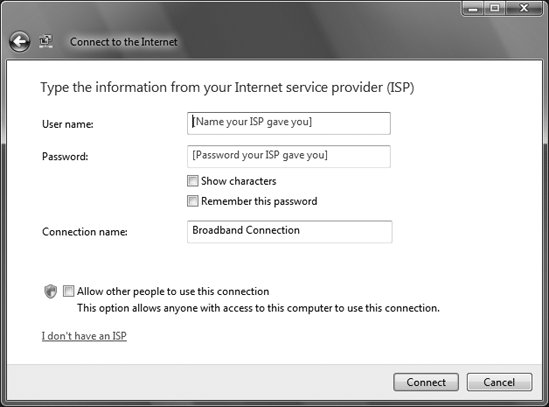This screenshot has height=407, width=549.
Task: Go back using the round arrow button
Action: [20, 42]
